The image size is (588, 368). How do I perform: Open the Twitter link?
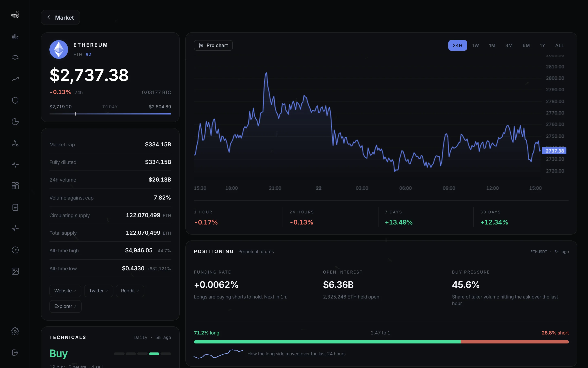point(98,291)
